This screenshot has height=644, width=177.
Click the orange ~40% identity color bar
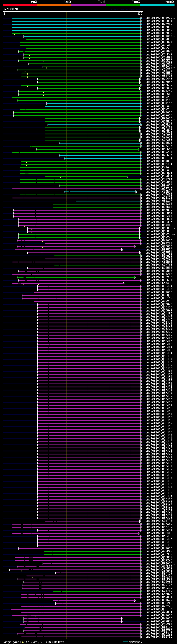pyautogui.click(x=54, y=5)
